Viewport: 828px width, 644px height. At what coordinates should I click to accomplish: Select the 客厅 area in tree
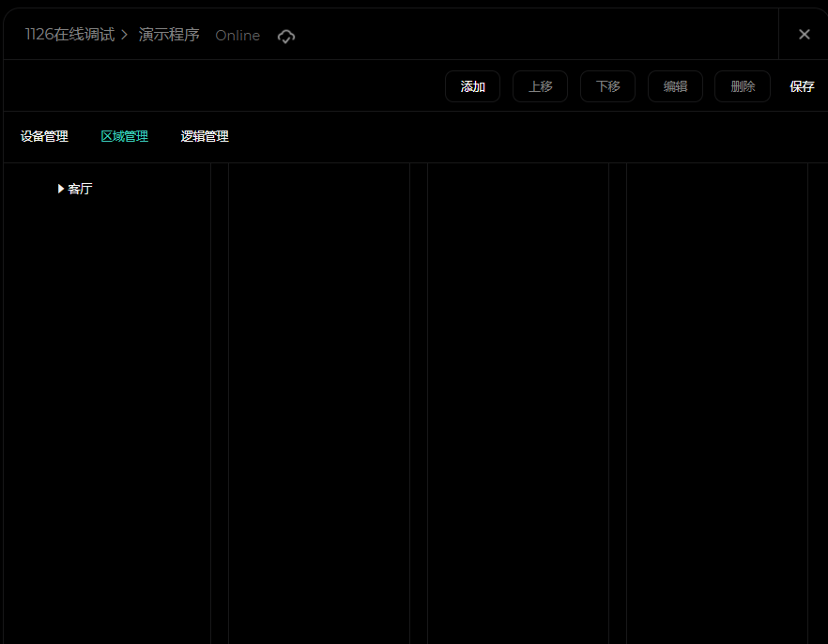coord(81,189)
